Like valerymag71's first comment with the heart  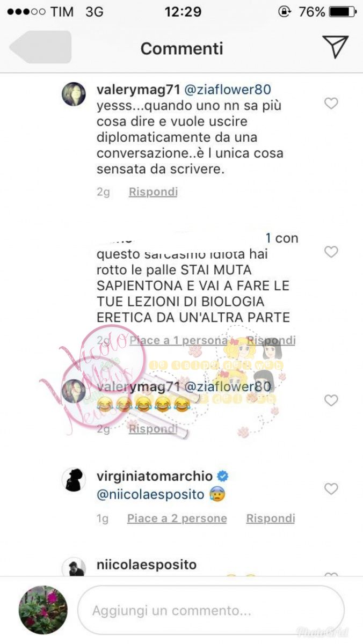pyautogui.click(x=331, y=104)
